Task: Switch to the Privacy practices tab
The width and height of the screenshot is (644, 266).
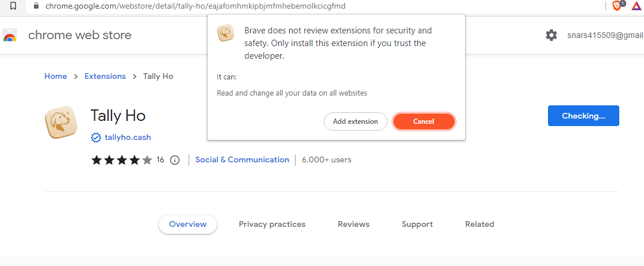Action: click(x=272, y=225)
